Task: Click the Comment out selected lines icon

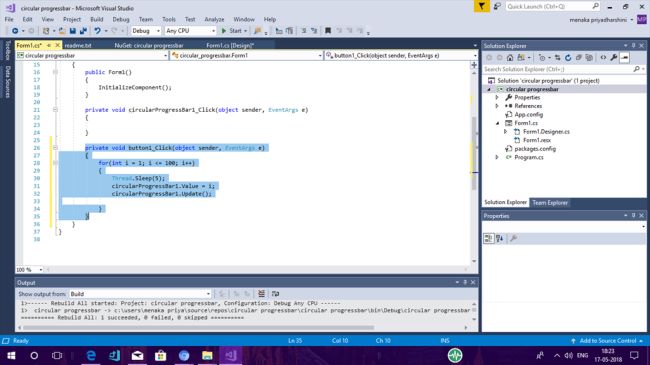Action: (304, 31)
